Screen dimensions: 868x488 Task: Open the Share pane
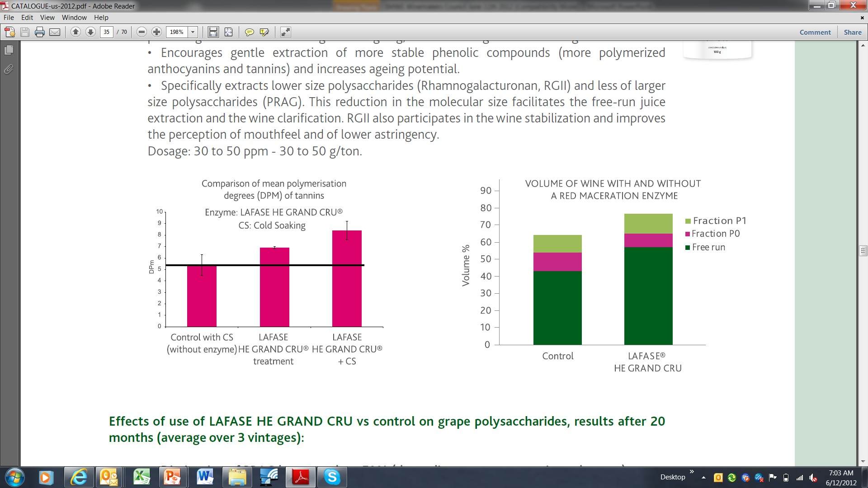pos(853,32)
